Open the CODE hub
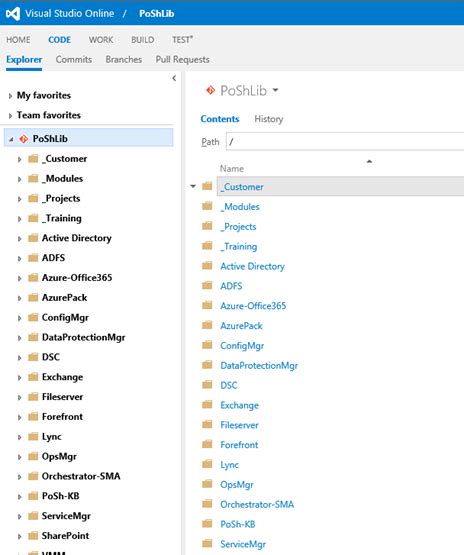This screenshot has height=555, width=464. 59,40
